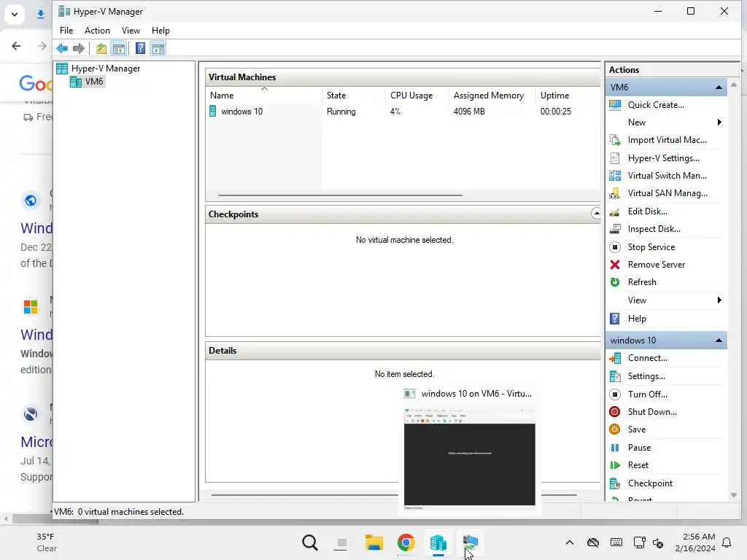Click the Up One Level toolbar icon
This screenshot has height=560, width=747.
tap(101, 48)
